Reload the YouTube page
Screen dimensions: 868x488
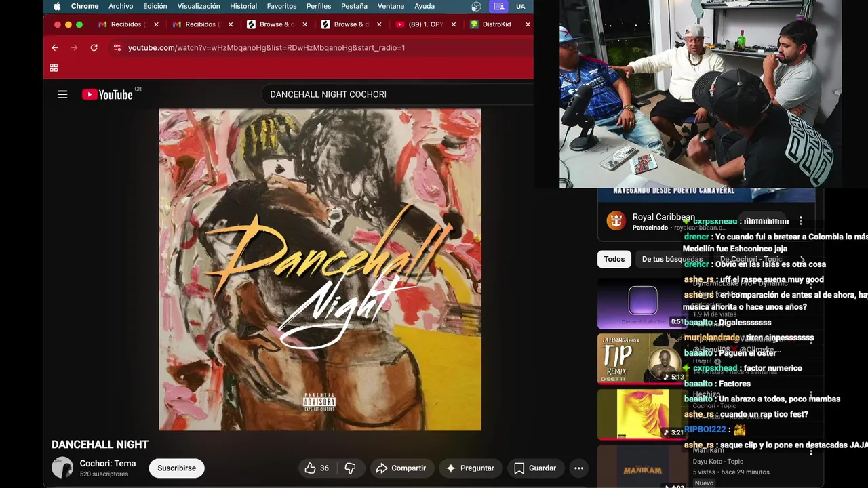94,47
